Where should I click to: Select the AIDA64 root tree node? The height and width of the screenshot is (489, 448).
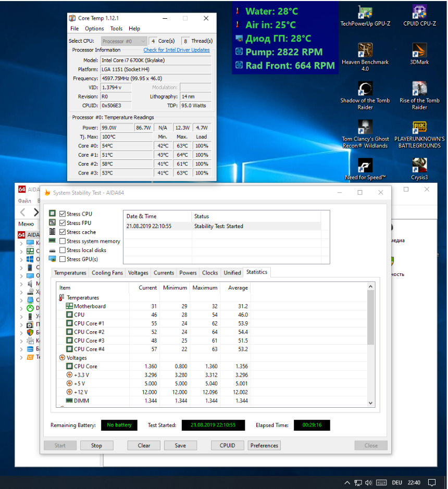pos(29,234)
